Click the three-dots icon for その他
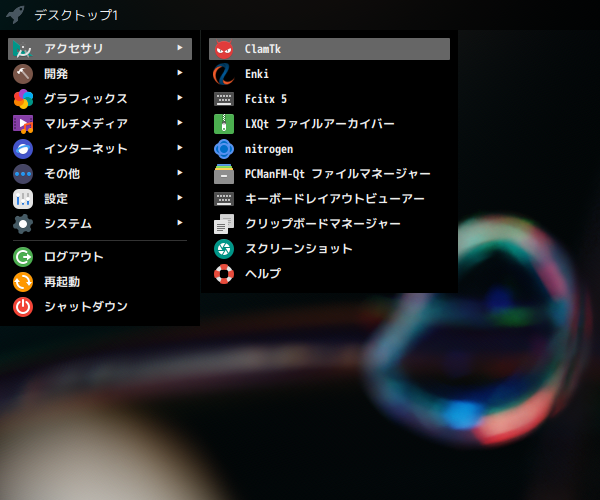Viewport: 600px width, 500px height. (x=23, y=174)
